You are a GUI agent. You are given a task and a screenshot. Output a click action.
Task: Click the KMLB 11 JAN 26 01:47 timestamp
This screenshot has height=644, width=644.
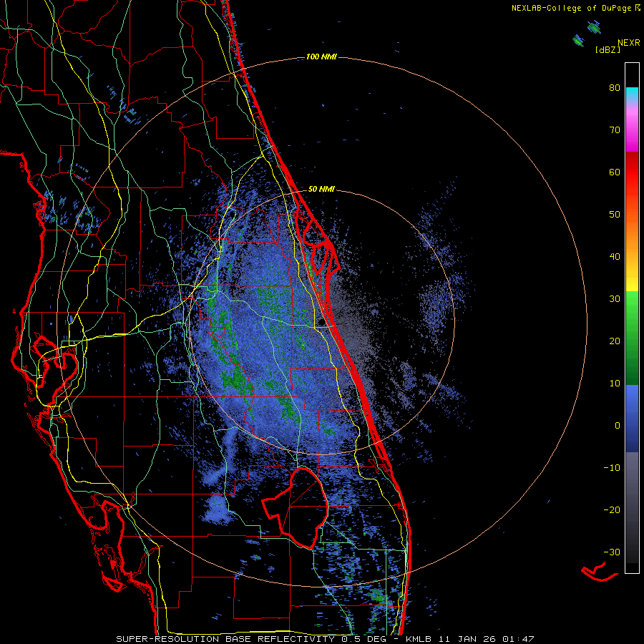point(470,639)
